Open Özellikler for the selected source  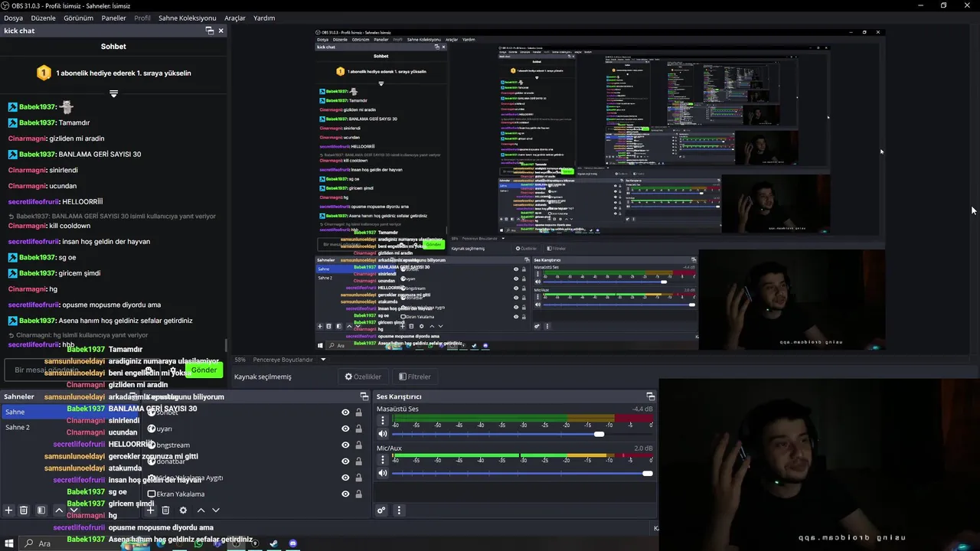coord(363,377)
